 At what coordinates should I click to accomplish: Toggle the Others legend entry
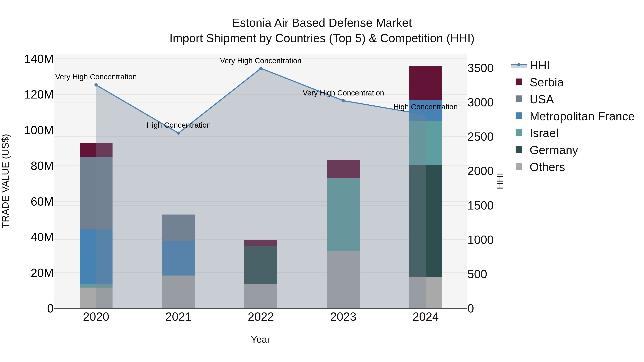pos(540,167)
